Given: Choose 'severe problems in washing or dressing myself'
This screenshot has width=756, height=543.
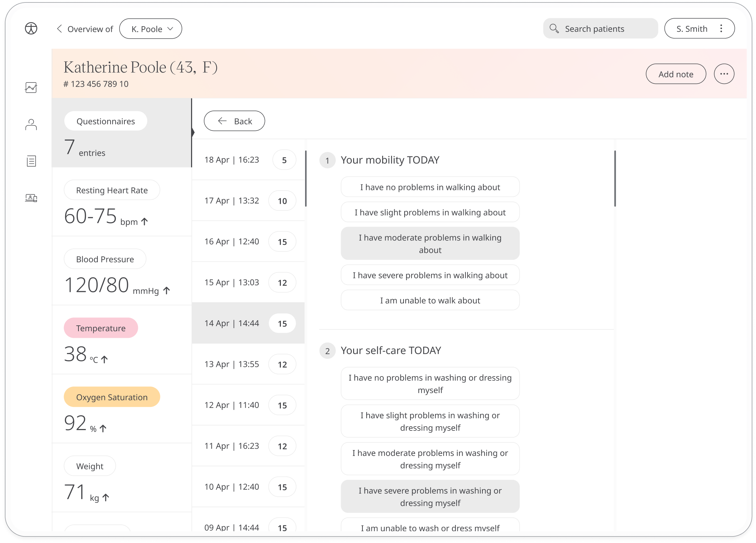Looking at the screenshot, I should (430, 497).
